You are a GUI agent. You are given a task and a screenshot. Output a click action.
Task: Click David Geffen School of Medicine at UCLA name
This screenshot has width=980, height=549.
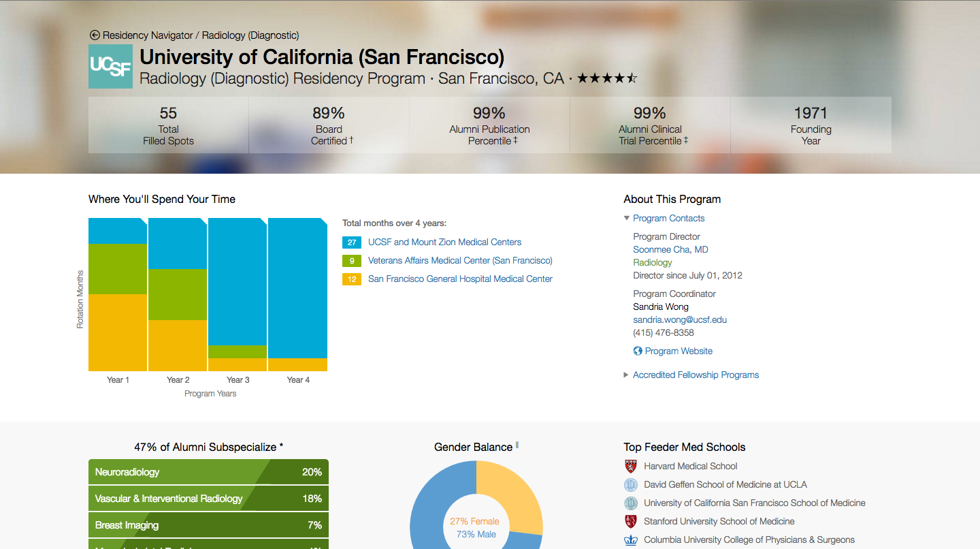pyautogui.click(x=725, y=484)
